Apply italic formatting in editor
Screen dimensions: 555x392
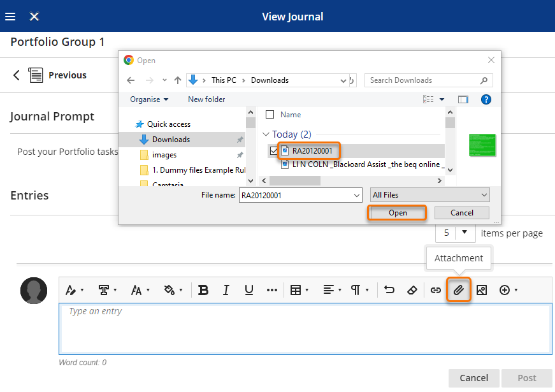coord(226,290)
